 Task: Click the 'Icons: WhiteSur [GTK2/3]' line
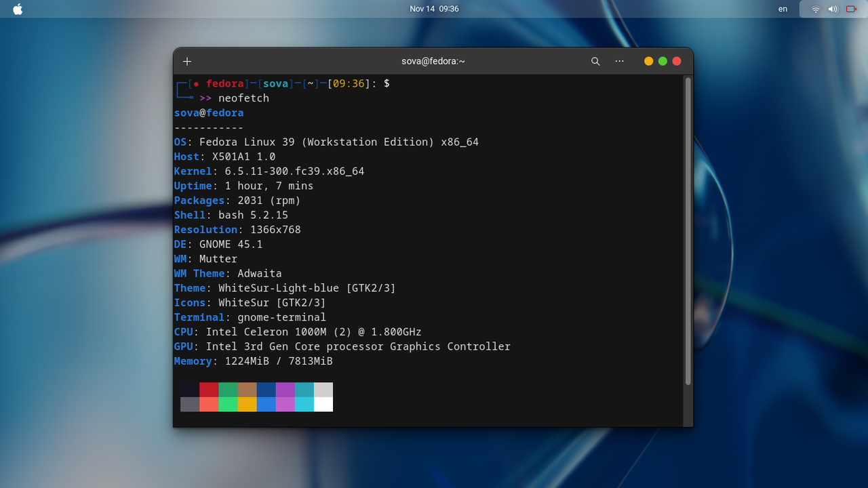[250, 302]
